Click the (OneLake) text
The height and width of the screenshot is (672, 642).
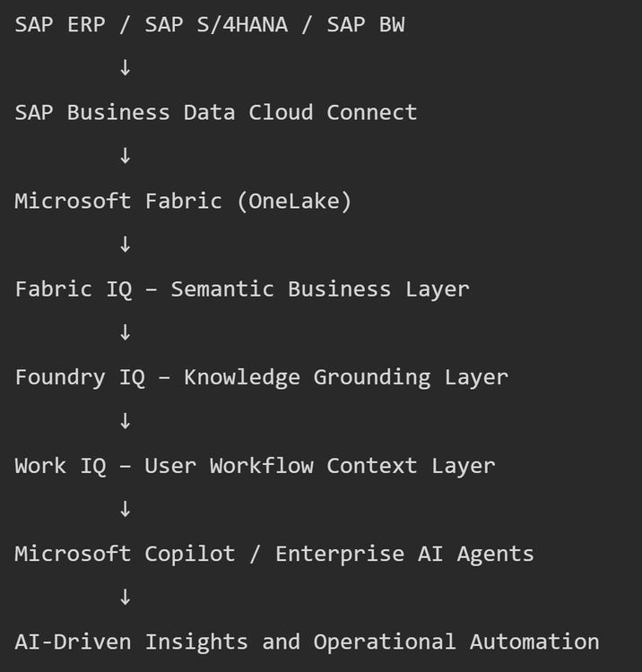(294, 201)
